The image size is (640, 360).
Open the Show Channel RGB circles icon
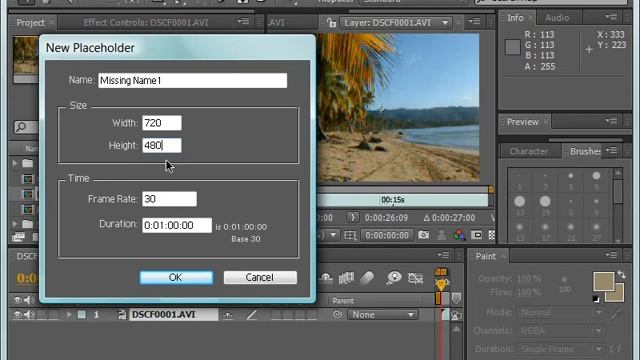459,235
